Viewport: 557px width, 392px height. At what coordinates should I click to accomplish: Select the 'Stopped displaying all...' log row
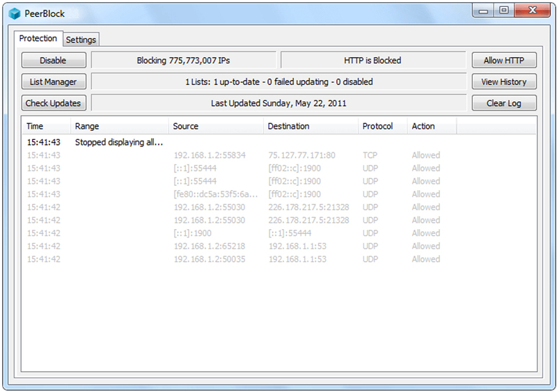[x=118, y=142]
